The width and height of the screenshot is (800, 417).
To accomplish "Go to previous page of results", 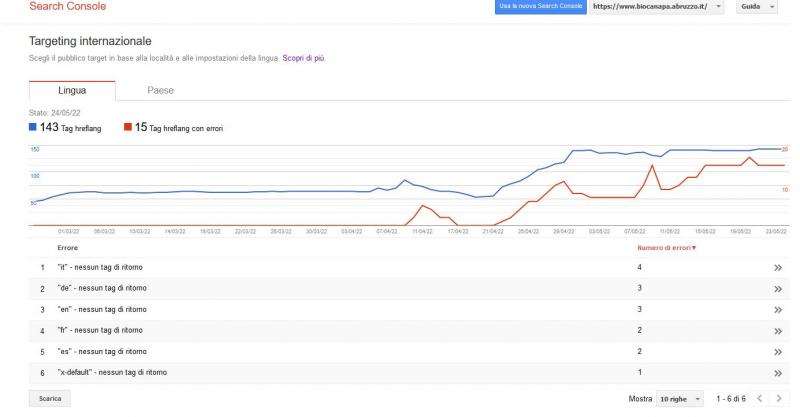I will coord(758,399).
